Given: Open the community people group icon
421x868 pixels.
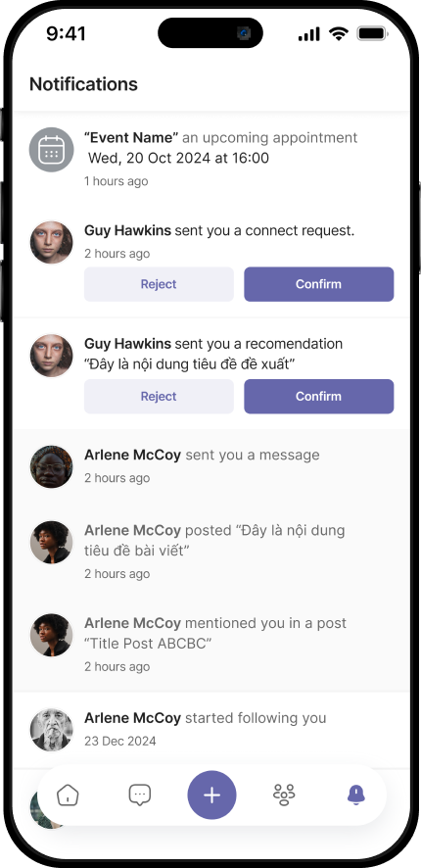Looking at the screenshot, I should pos(284,795).
